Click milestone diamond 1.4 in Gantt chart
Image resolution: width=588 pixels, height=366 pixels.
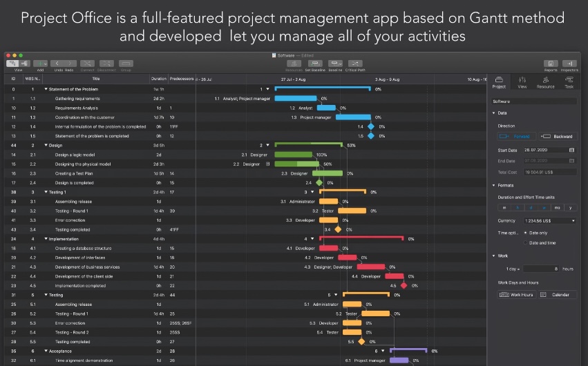(x=371, y=126)
